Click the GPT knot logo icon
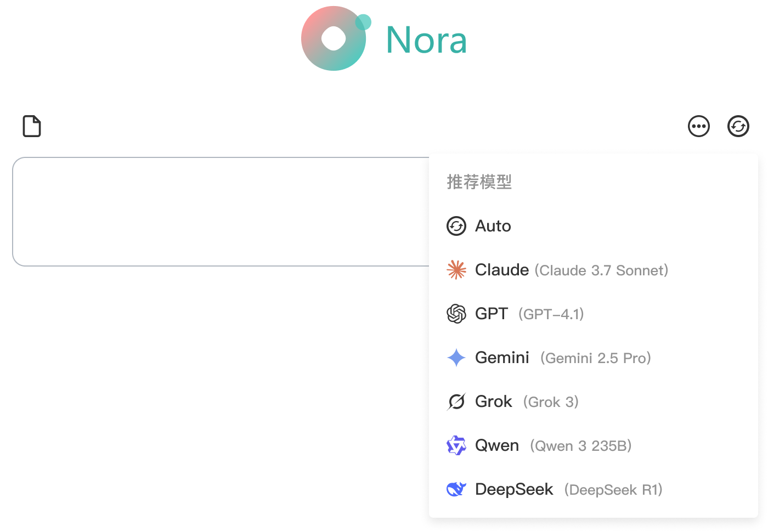 [456, 314]
